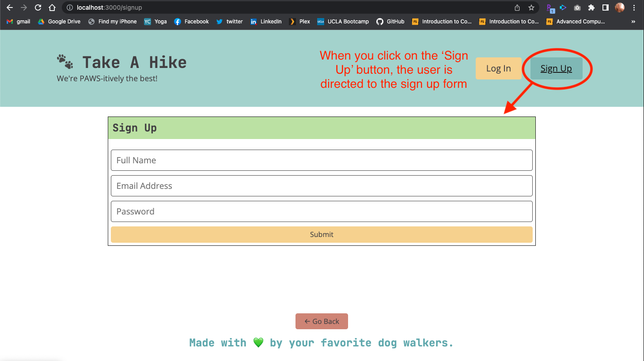Screen dimensions: 644x361
Task: Click the tagline "We're PAWS-itively the best!"
Action: coord(107,79)
